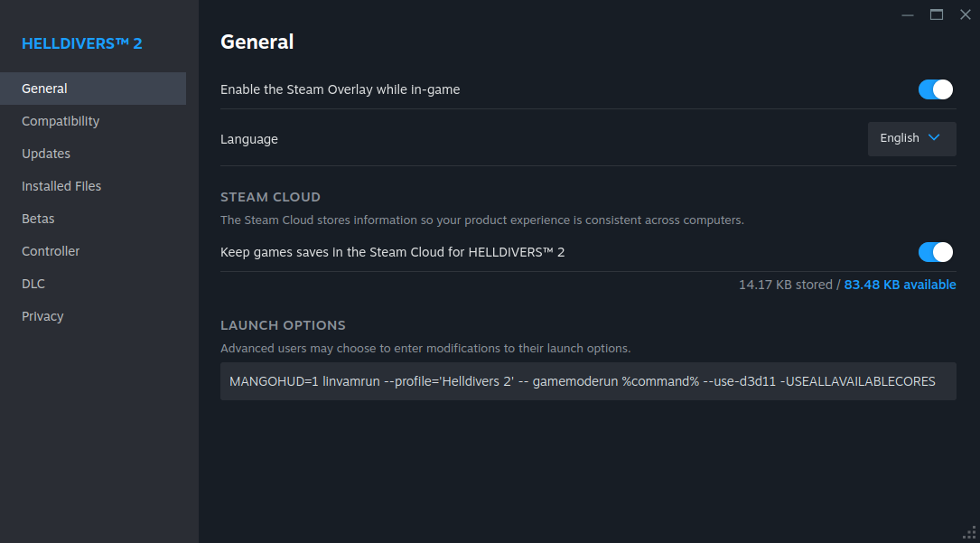980x543 pixels.
Task: Close the properties window
Action: (965, 15)
